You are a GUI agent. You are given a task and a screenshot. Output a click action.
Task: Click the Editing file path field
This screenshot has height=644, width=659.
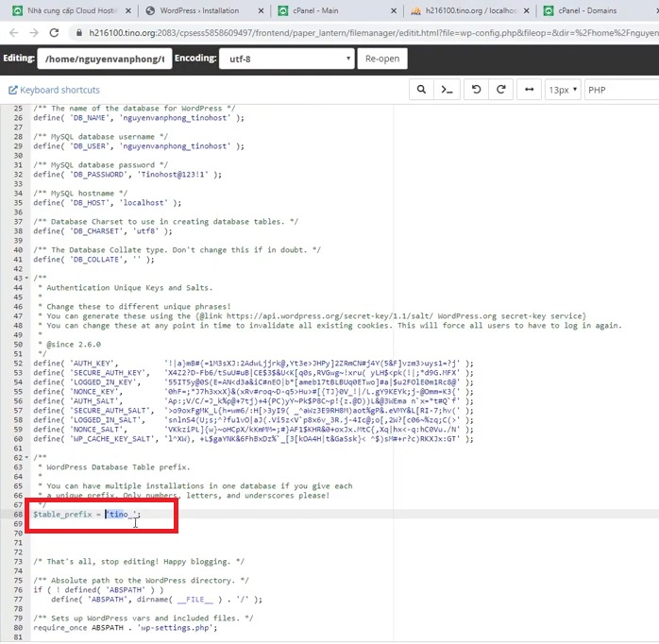[x=105, y=59]
